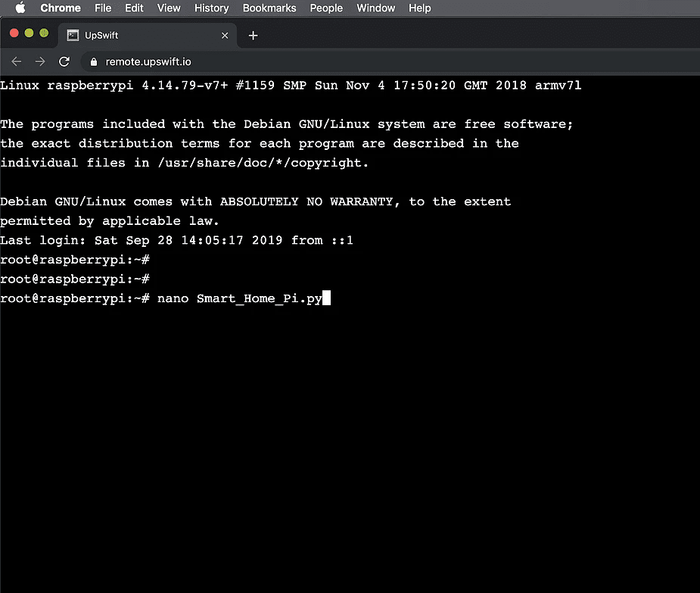The height and width of the screenshot is (593, 700).
Task: Click the lock site-info icon
Action: click(x=93, y=62)
